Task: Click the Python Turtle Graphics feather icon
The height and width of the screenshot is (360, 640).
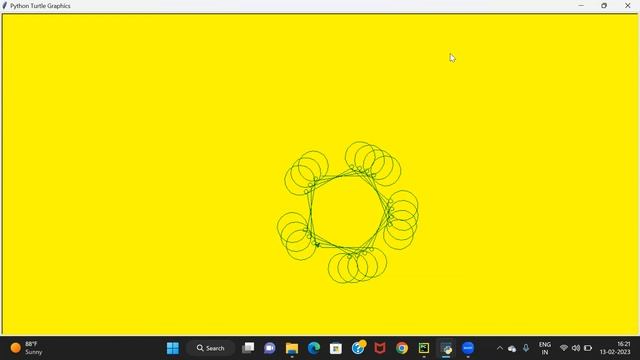Action: 5,6
